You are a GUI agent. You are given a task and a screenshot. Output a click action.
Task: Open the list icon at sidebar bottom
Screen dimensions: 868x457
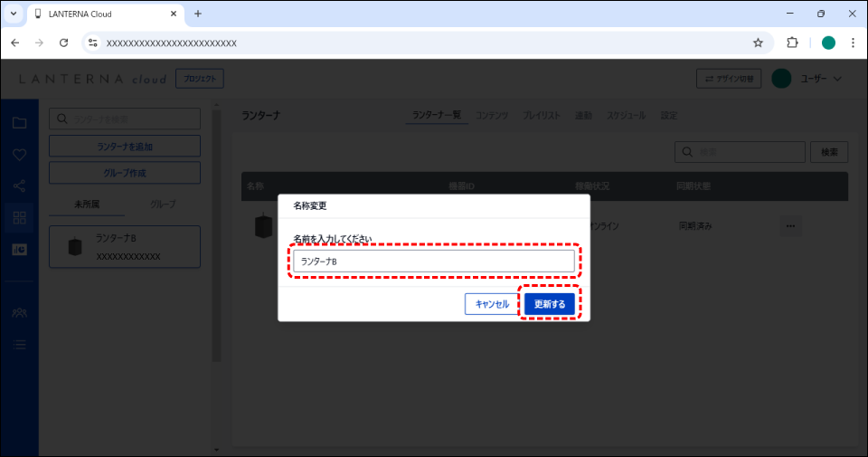click(x=19, y=344)
